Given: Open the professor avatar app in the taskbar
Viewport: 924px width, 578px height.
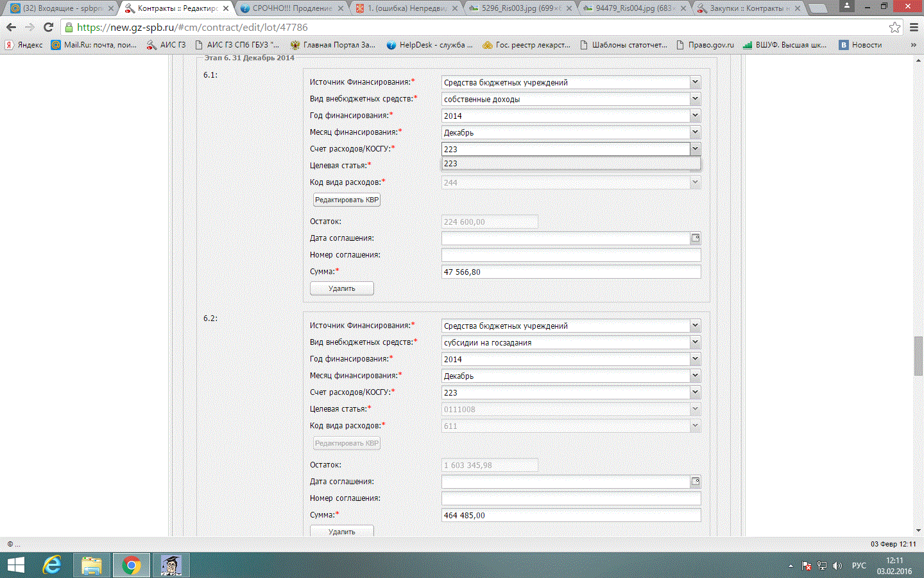Looking at the screenshot, I should click(x=170, y=565).
